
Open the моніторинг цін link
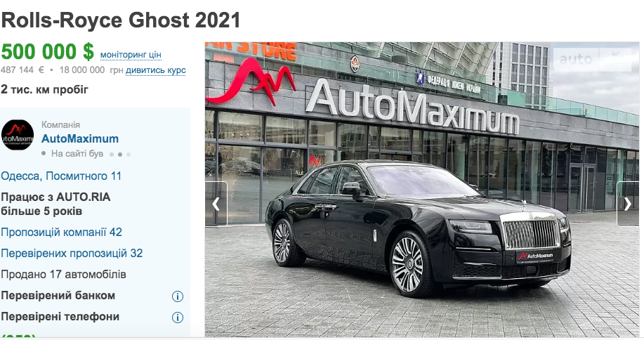point(131,55)
